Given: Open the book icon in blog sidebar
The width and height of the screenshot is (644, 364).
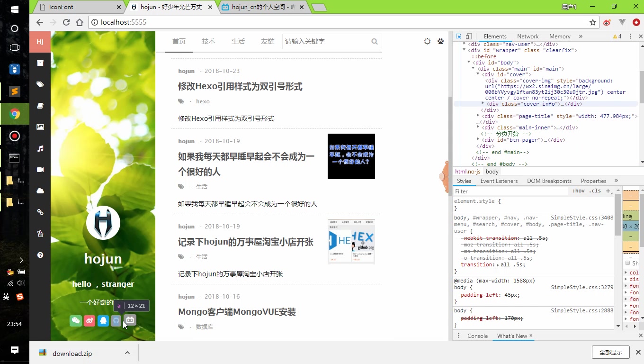Looking at the screenshot, I should (40, 106).
